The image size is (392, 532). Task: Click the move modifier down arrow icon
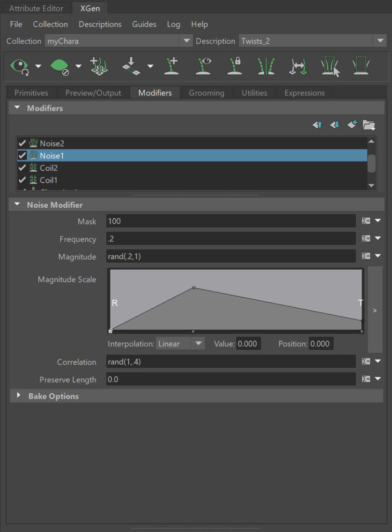(x=335, y=125)
